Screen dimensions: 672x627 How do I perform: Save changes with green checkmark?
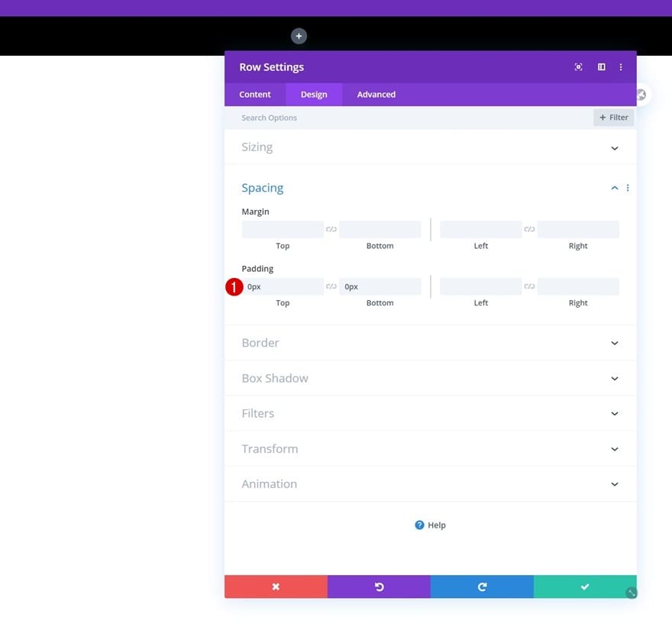click(585, 587)
